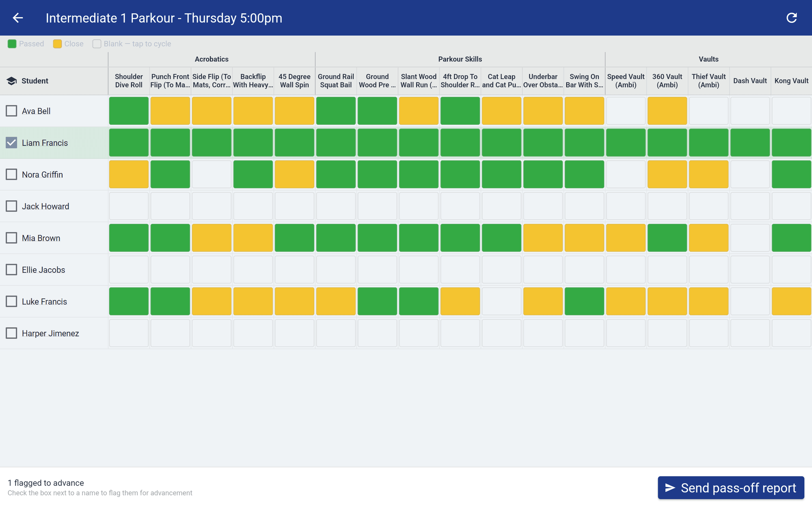Go back using the arrow icon

pyautogui.click(x=17, y=18)
